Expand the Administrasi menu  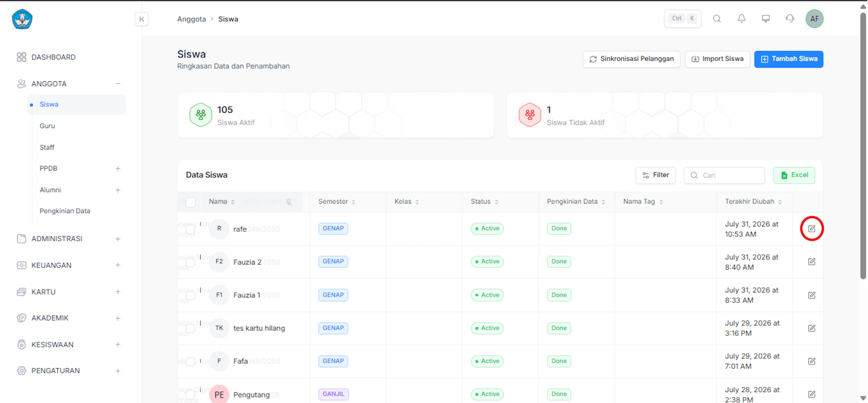[118, 239]
